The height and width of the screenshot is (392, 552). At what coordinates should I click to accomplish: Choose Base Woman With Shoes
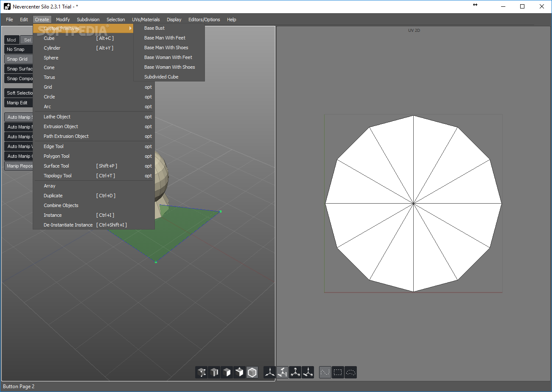click(169, 67)
